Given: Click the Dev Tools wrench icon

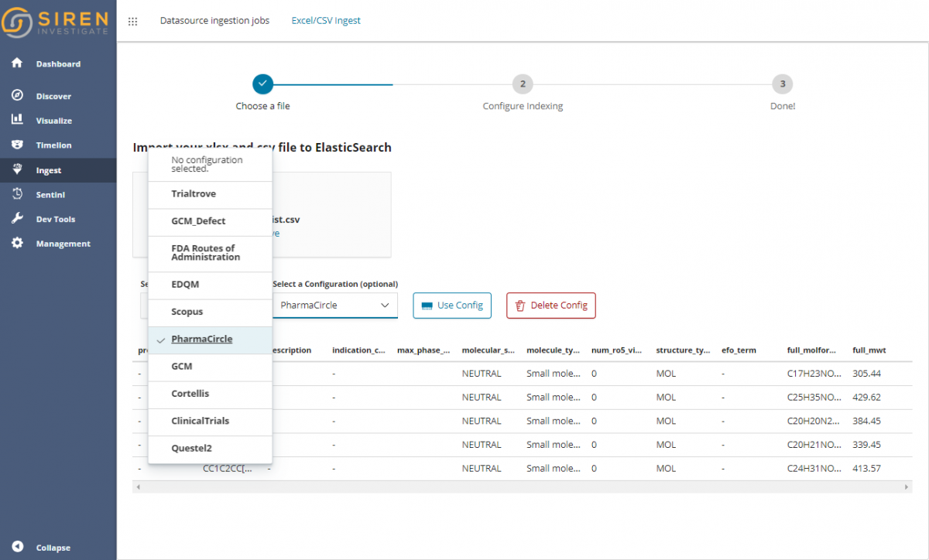Looking at the screenshot, I should pos(17,219).
